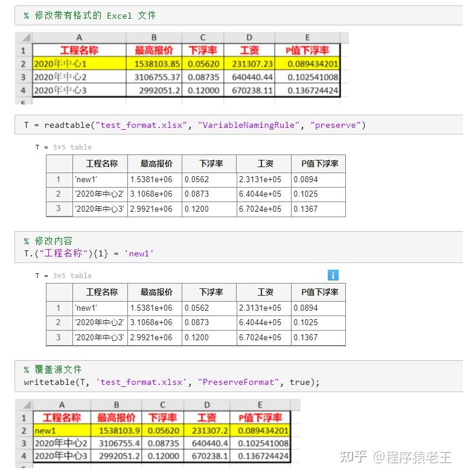463x476 pixels.
Task: Click the code line assigning 'new1' to 工程名称
Action: pos(89,253)
